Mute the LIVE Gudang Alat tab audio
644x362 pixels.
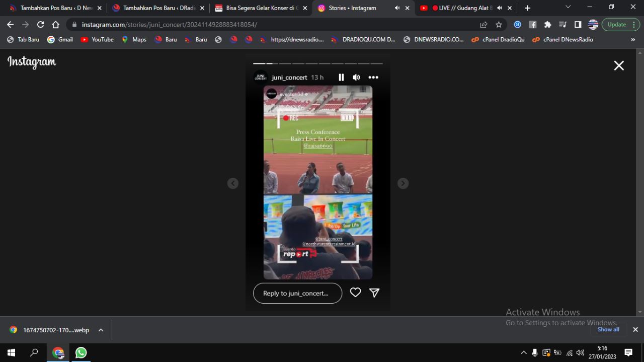pos(500,8)
